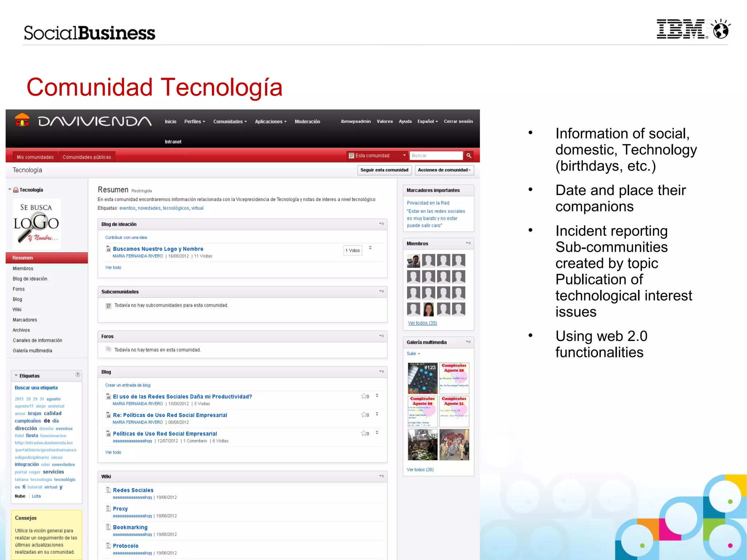747x560 pixels.
Task: Click the wiki page icon beside Redes Sociales
Action: (x=108, y=490)
